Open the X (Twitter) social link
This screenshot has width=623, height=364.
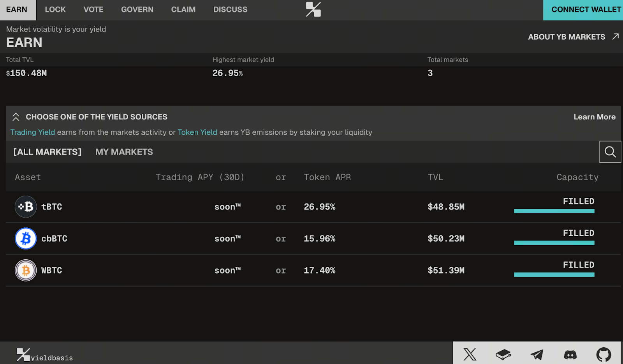point(470,354)
